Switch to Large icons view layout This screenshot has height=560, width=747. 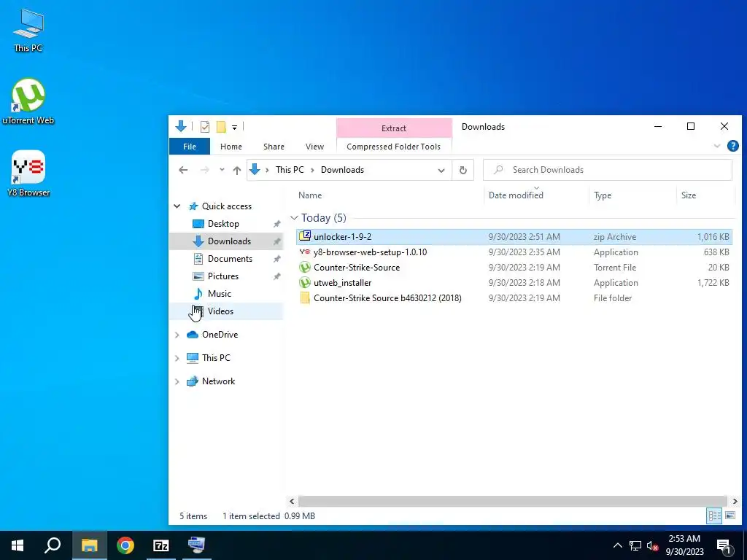click(x=729, y=516)
